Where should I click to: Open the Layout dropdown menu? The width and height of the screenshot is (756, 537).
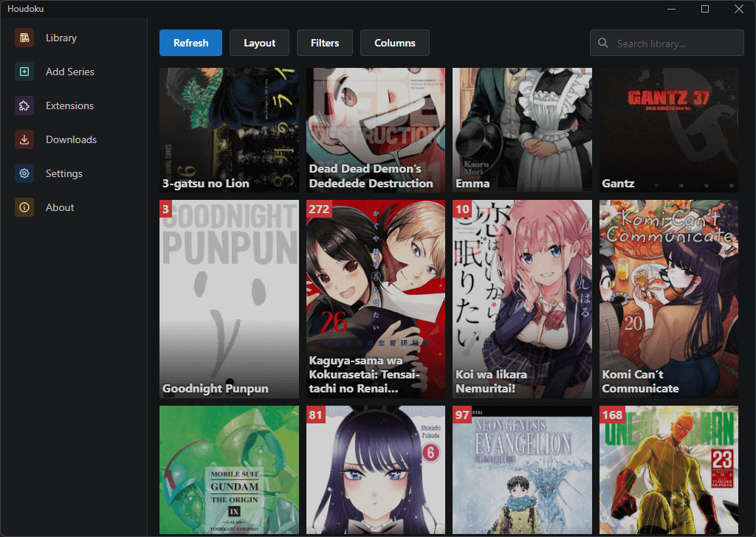point(259,43)
